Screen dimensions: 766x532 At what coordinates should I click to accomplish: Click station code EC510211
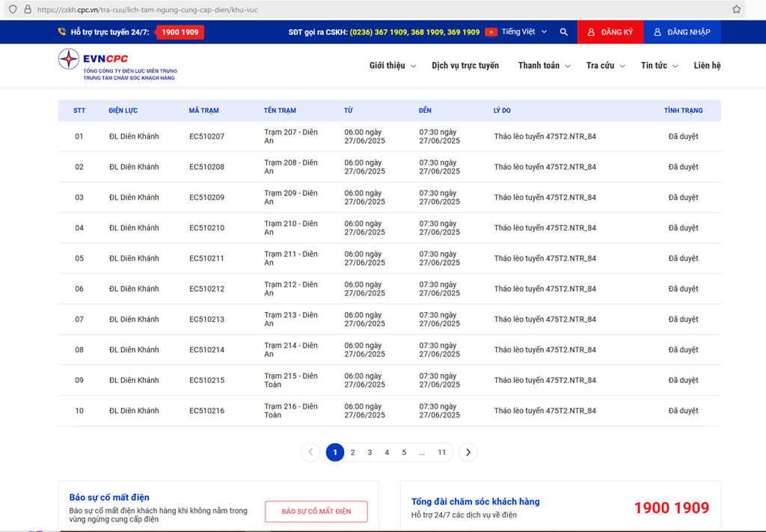207,258
